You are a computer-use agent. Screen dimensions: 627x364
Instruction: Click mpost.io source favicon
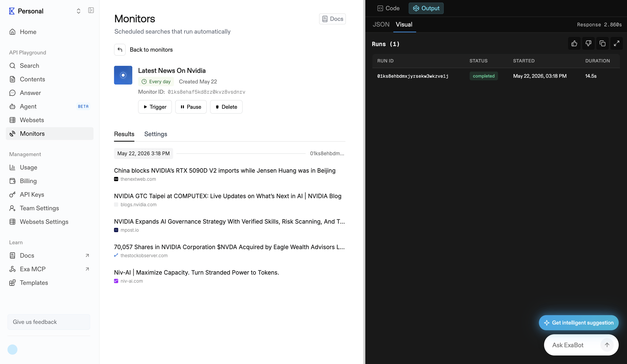pyautogui.click(x=116, y=230)
